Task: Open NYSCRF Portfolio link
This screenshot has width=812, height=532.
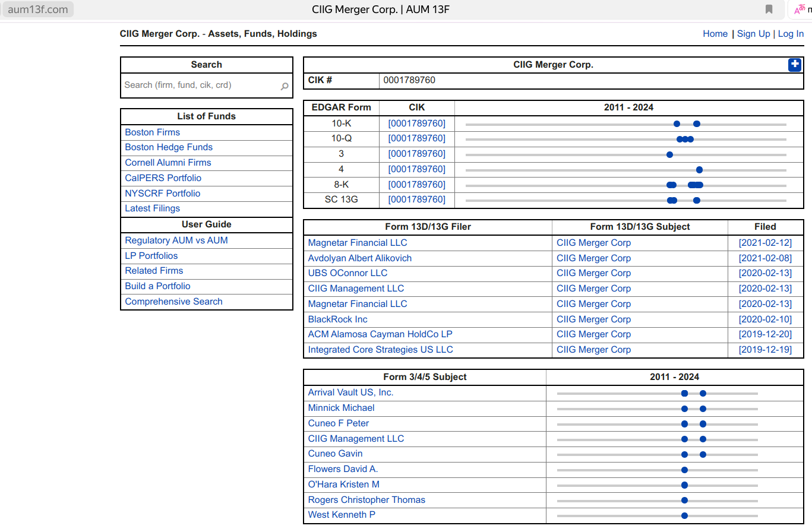Action: [162, 194]
